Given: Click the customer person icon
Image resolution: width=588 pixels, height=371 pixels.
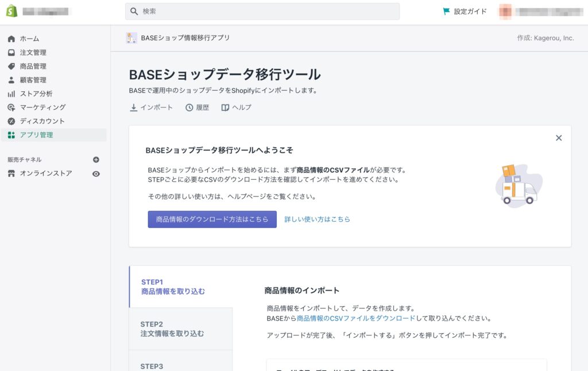Looking at the screenshot, I should click(11, 80).
